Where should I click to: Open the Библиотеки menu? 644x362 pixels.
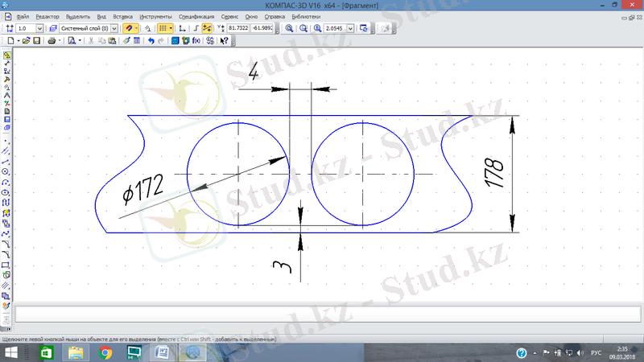[x=306, y=17]
